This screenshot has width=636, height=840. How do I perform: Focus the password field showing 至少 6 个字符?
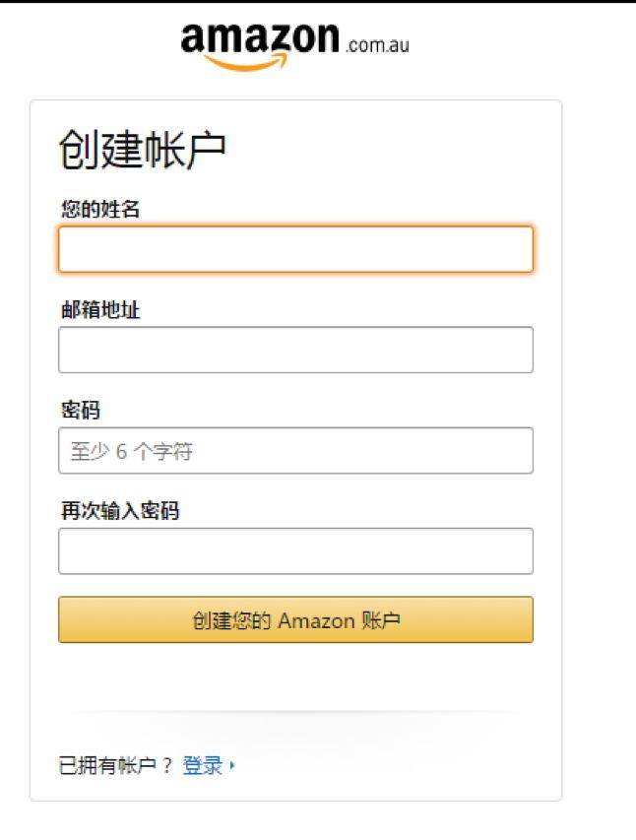click(295, 451)
